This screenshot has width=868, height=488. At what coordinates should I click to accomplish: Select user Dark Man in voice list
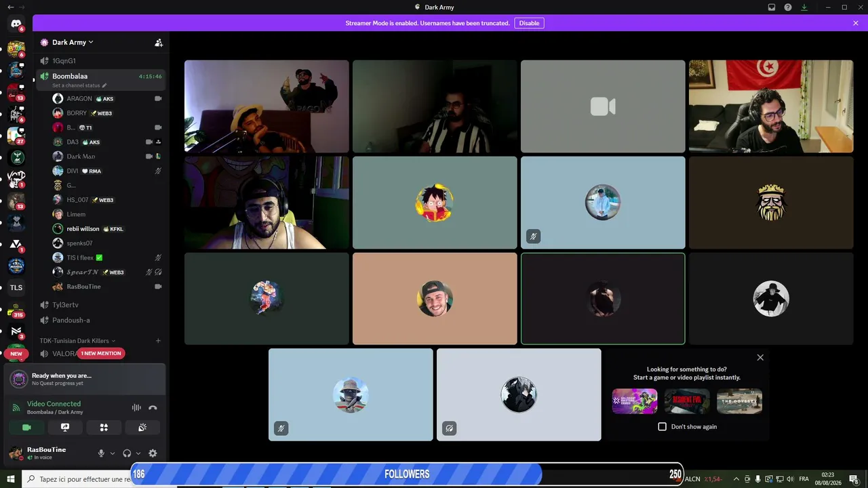point(107,157)
